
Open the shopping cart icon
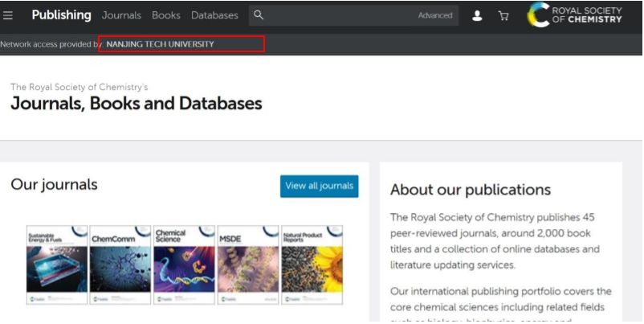click(503, 15)
